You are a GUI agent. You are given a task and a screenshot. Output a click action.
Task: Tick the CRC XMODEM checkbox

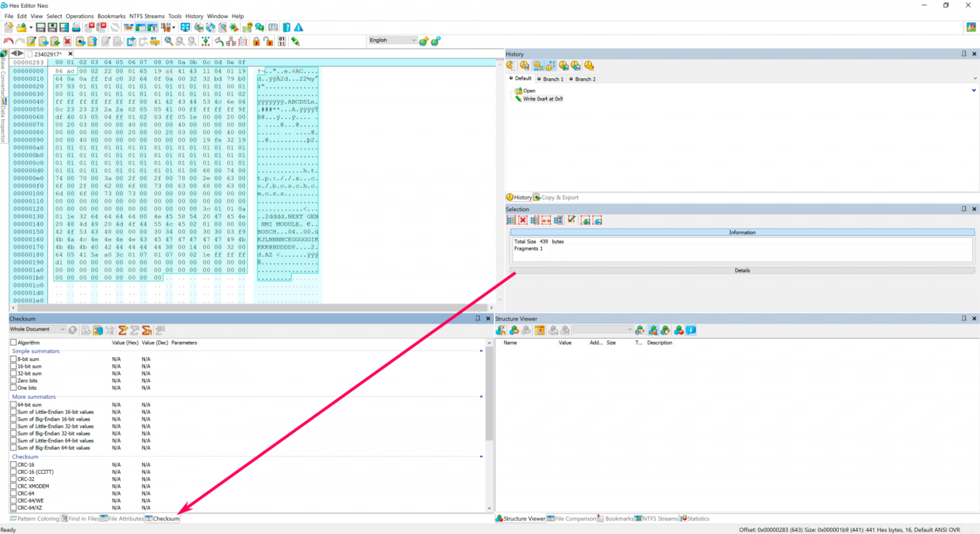13,486
